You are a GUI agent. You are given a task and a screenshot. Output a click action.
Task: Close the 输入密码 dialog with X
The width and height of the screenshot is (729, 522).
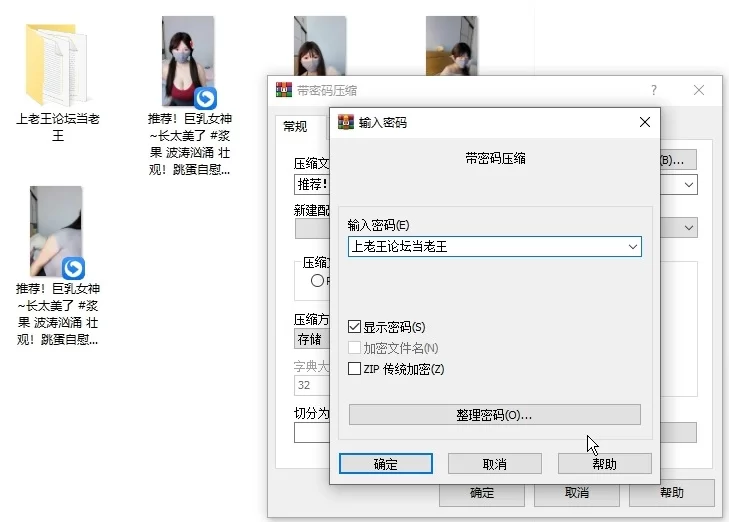pos(645,122)
